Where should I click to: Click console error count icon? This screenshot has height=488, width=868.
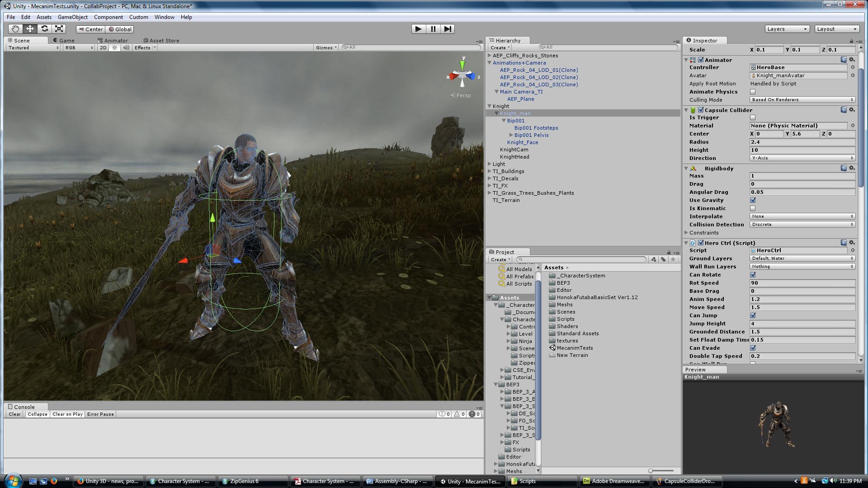[474, 414]
